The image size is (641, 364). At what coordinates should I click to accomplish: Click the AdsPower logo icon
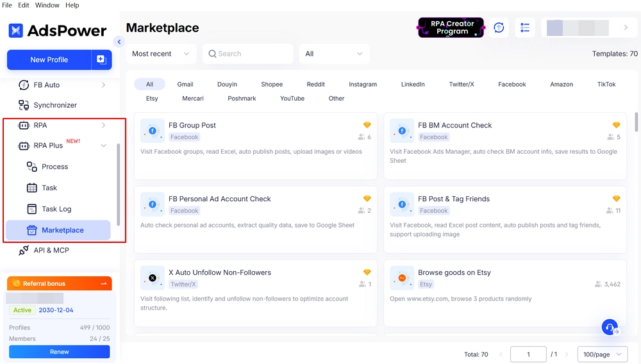(x=15, y=30)
